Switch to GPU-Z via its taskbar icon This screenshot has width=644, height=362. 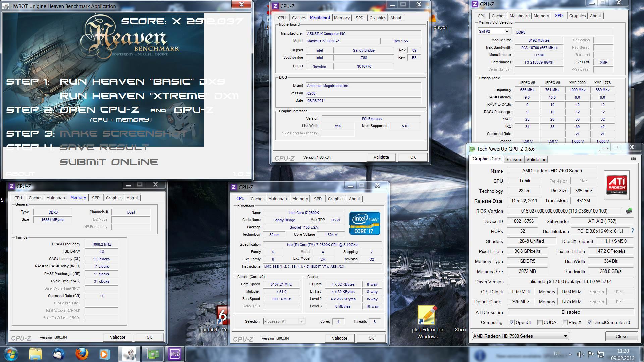point(153,354)
